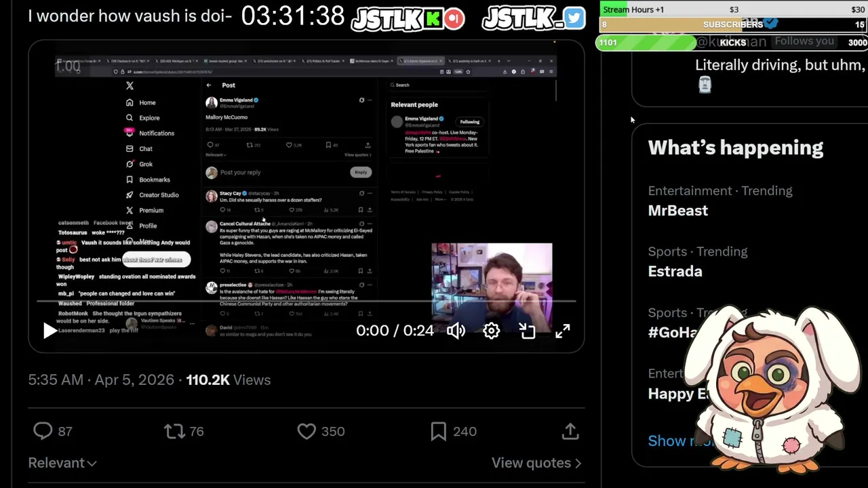Repost the tweet via the icon with 76

pos(174,431)
